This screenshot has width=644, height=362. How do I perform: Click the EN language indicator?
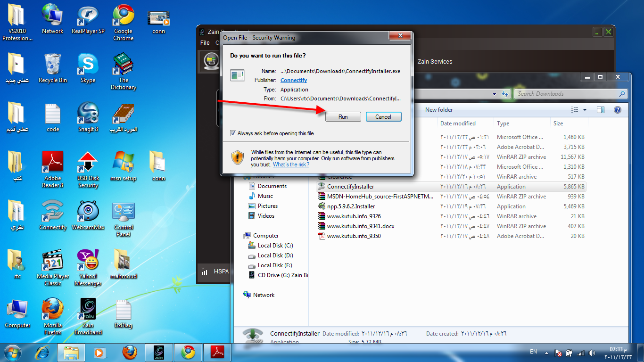pos(533,352)
